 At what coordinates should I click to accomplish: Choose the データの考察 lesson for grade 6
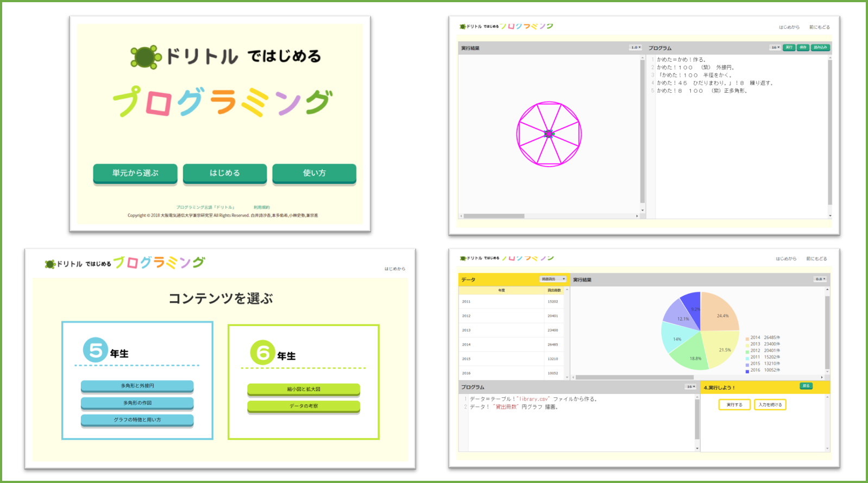pyautogui.click(x=304, y=406)
